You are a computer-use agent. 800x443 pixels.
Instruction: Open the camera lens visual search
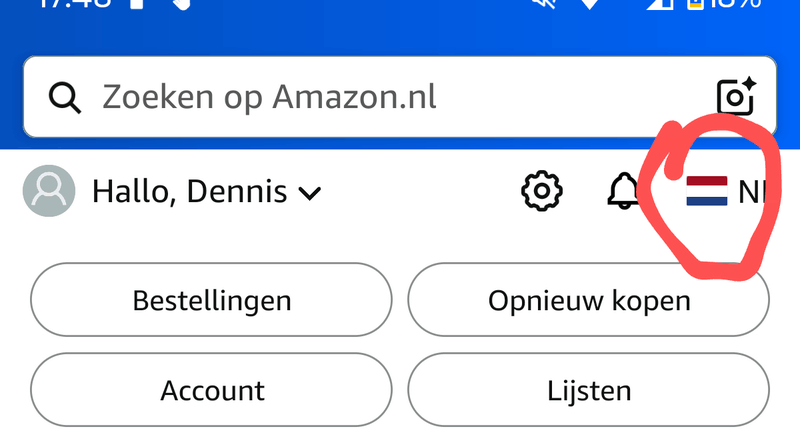pos(736,97)
